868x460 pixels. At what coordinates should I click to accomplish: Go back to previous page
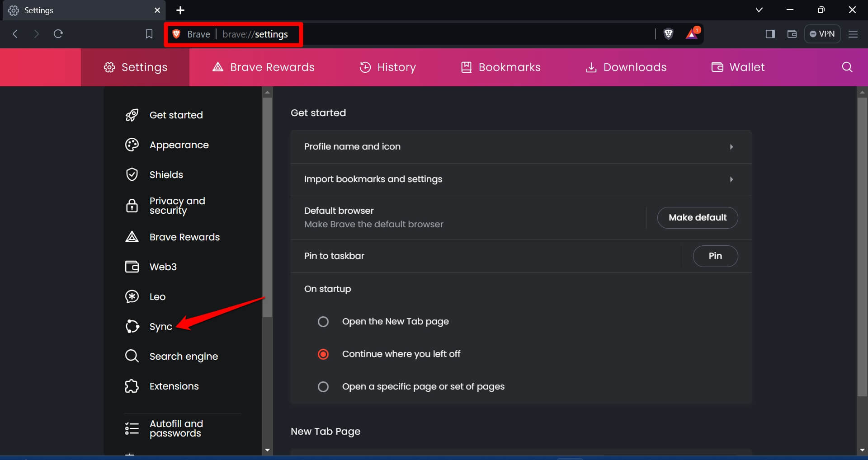(x=15, y=34)
